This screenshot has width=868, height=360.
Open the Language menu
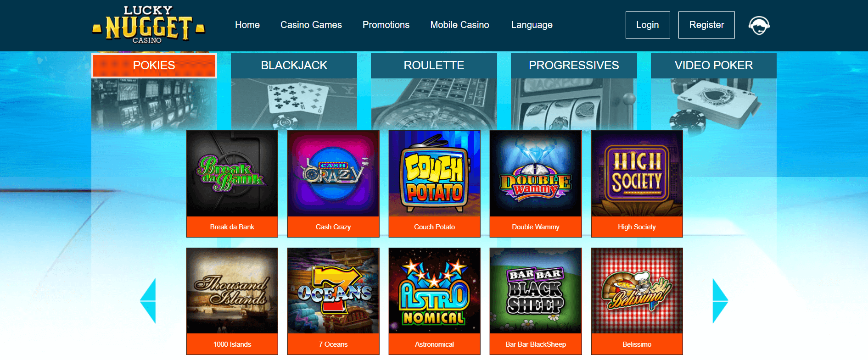pos(532,25)
